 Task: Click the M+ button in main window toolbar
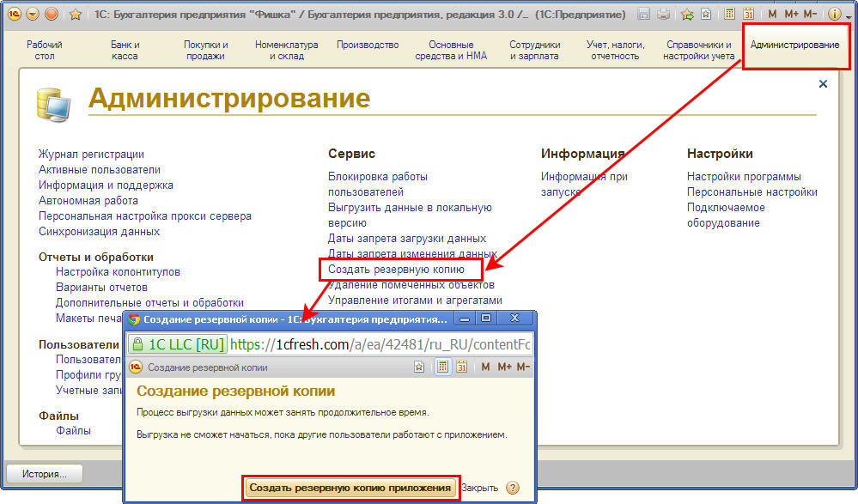pyautogui.click(x=791, y=15)
